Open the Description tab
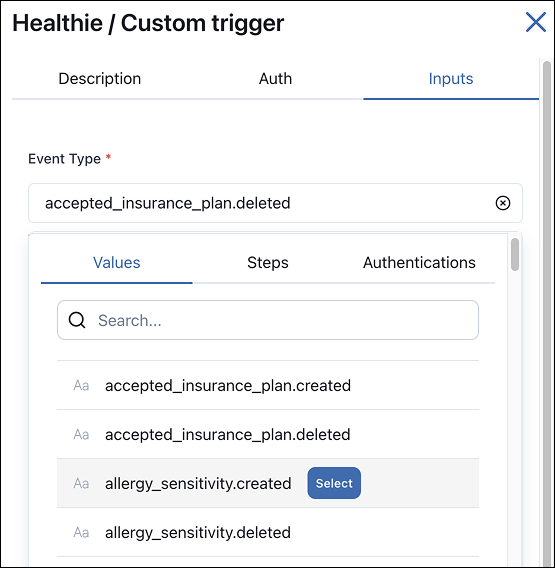The width and height of the screenshot is (555, 568). pyautogui.click(x=100, y=79)
